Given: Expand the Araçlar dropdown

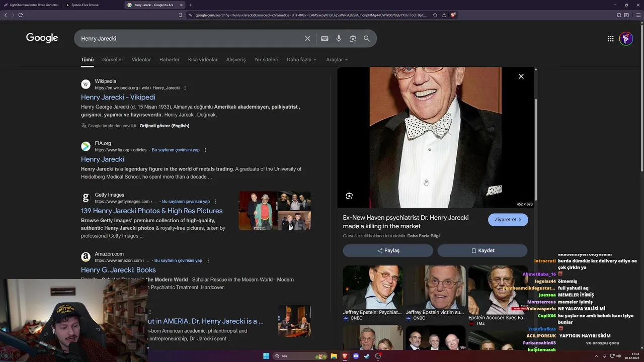Looking at the screenshot, I should [337, 59].
